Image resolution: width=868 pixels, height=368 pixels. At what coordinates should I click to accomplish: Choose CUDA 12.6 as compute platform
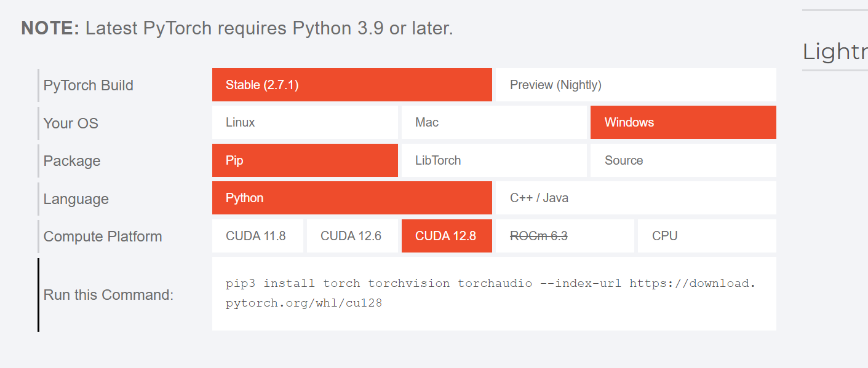click(352, 236)
